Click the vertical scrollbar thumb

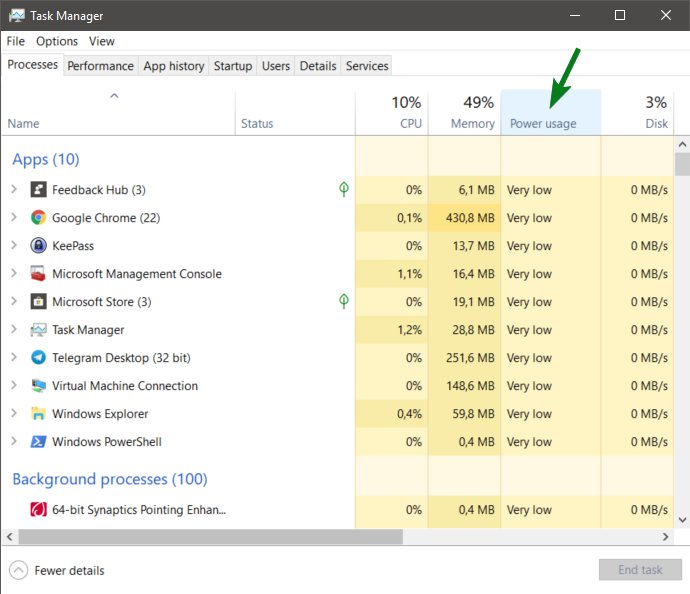tap(682, 165)
